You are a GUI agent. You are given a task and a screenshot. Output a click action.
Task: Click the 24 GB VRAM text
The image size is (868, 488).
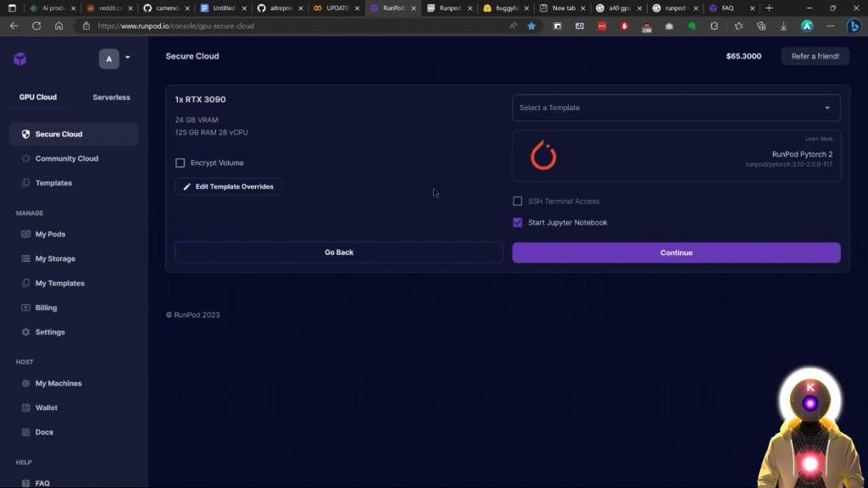point(197,120)
